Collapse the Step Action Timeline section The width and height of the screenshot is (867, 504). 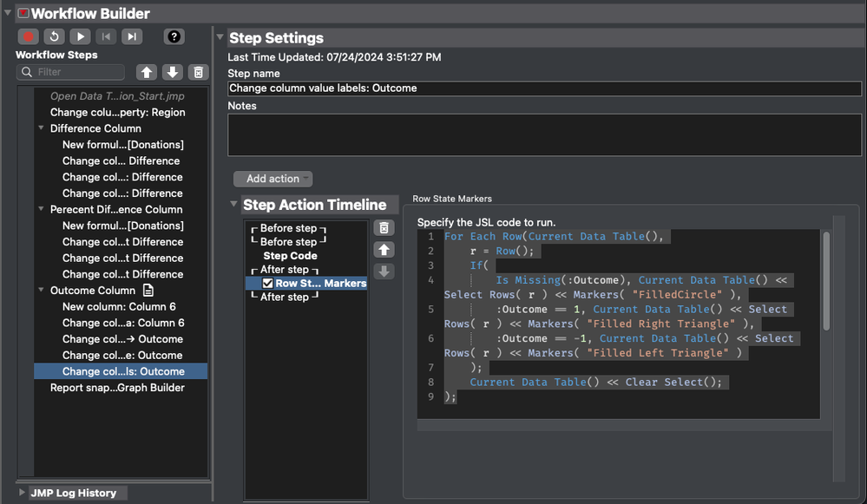click(x=234, y=204)
